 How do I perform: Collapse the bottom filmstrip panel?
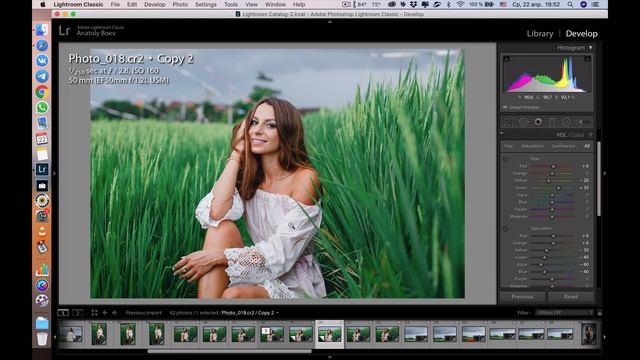330,357
